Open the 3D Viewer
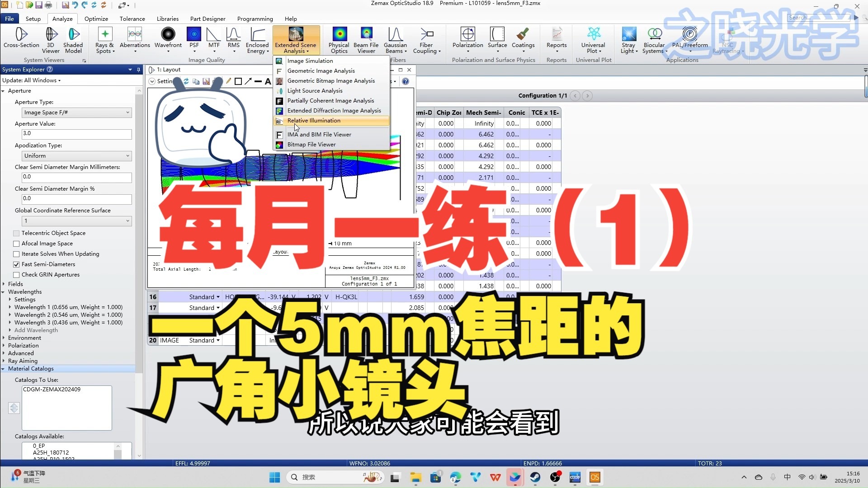The height and width of the screenshot is (488, 868). (x=50, y=41)
